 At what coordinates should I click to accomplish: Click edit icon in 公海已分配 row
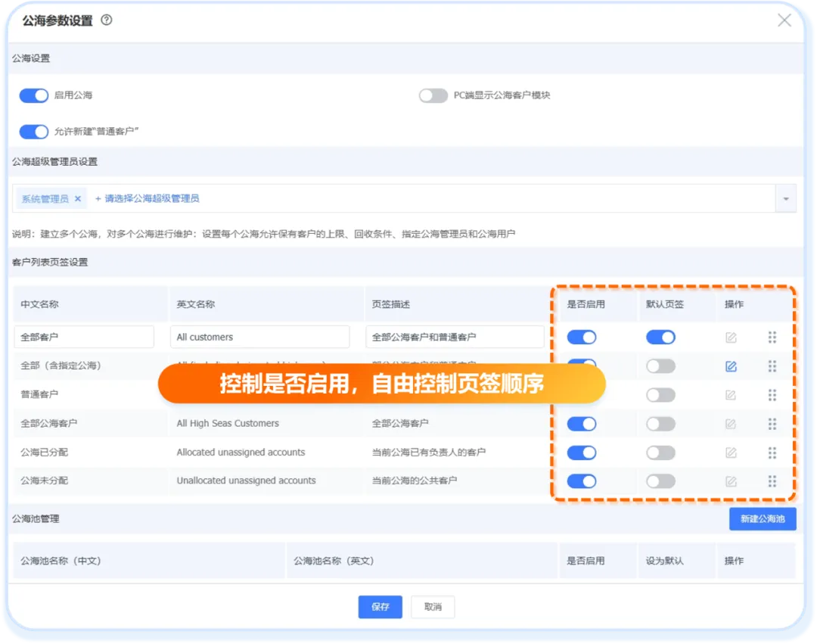[x=731, y=453]
